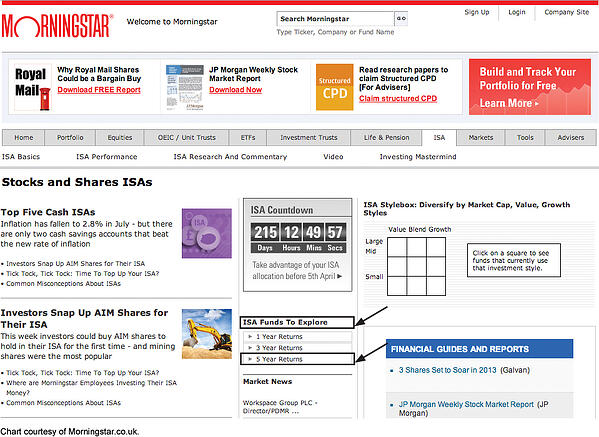Image resolution: width=599 pixels, height=437 pixels.
Task: Click the purple Cash ISA piggy bank image
Action: 207,233
